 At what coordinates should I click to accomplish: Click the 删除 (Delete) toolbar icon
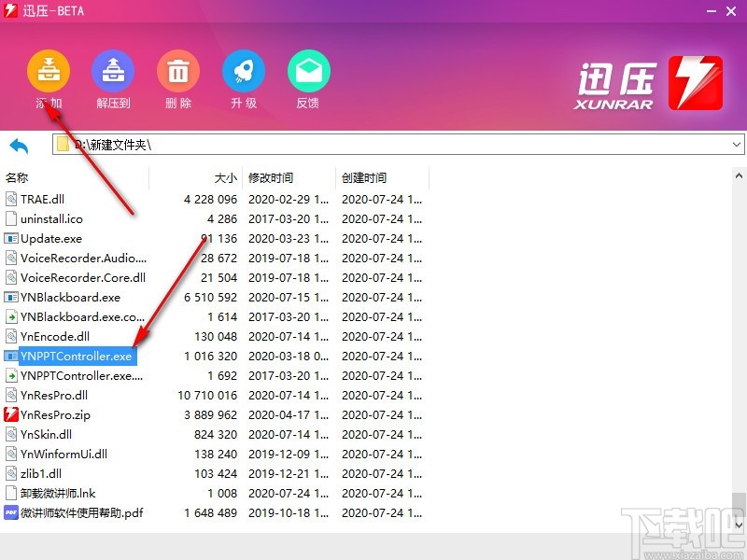click(x=177, y=70)
